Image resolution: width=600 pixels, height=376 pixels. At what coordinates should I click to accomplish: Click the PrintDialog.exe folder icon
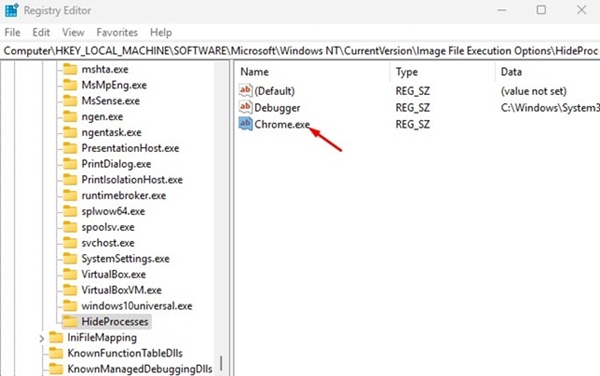[x=70, y=164]
